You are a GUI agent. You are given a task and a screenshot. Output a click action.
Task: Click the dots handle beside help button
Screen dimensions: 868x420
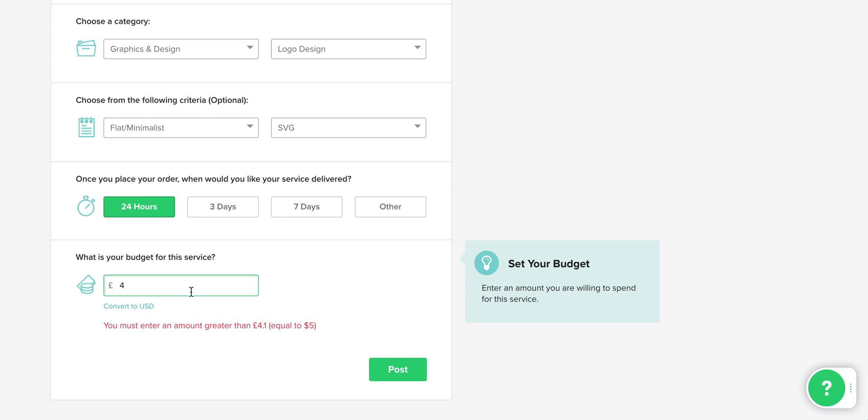(x=851, y=388)
